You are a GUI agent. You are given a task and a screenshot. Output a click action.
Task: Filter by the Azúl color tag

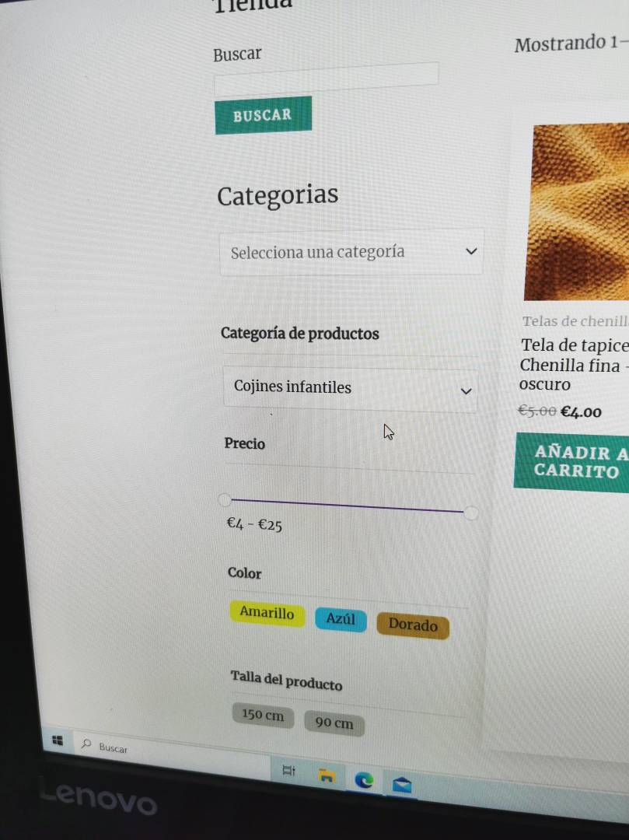click(x=341, y=619)
